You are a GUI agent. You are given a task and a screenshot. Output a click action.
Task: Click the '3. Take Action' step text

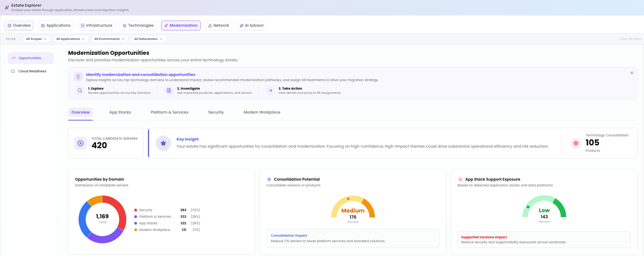tap(290, 88)
